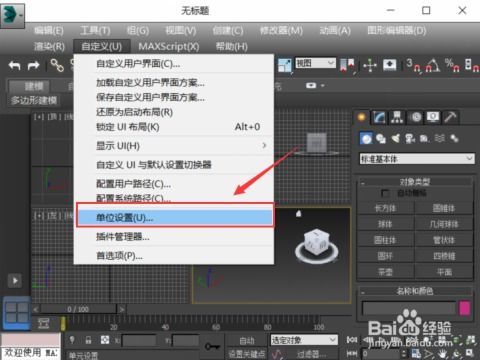Screen dimensions: 480x360
Task: Create a 长方体 box primitive
Action: [385, 208]
